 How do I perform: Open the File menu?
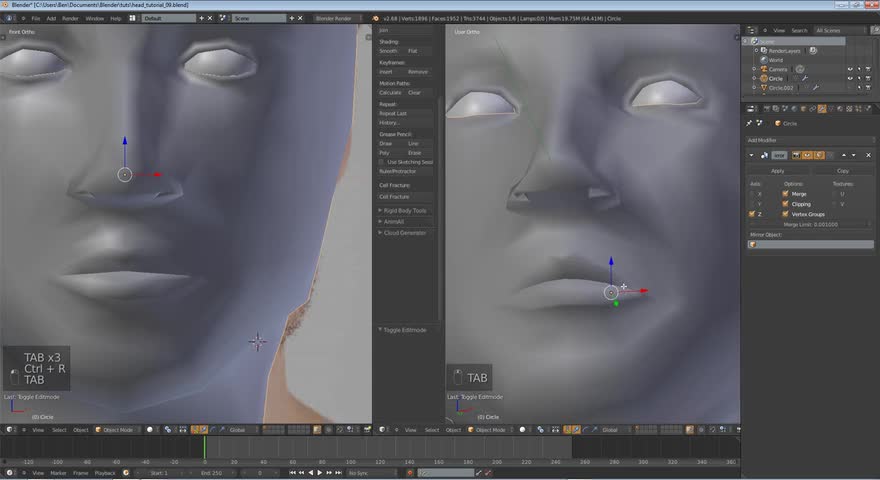pyautogui.click(x=36, y=19)
